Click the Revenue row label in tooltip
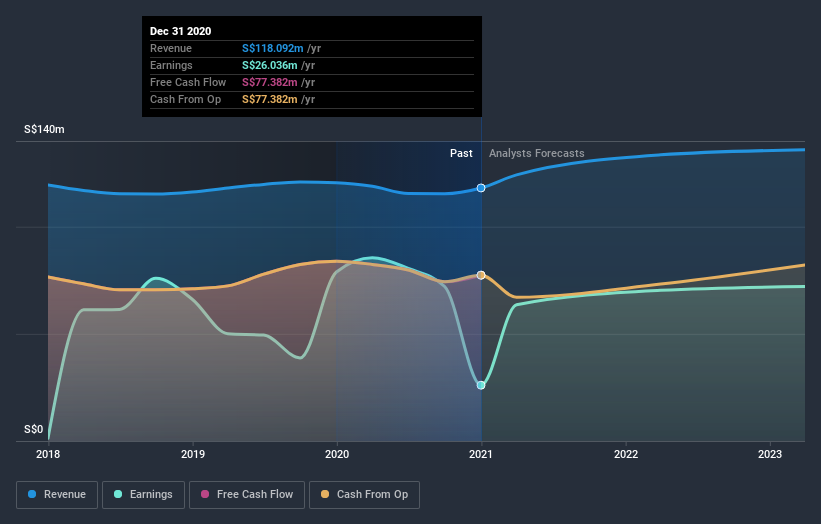 [x=171, y=49]
